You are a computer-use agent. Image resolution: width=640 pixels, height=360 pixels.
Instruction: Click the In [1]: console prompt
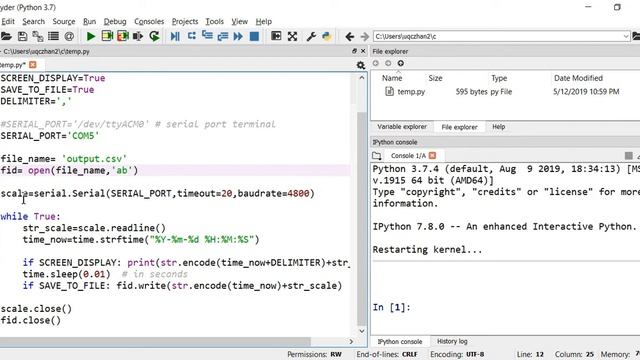point(391,307)
